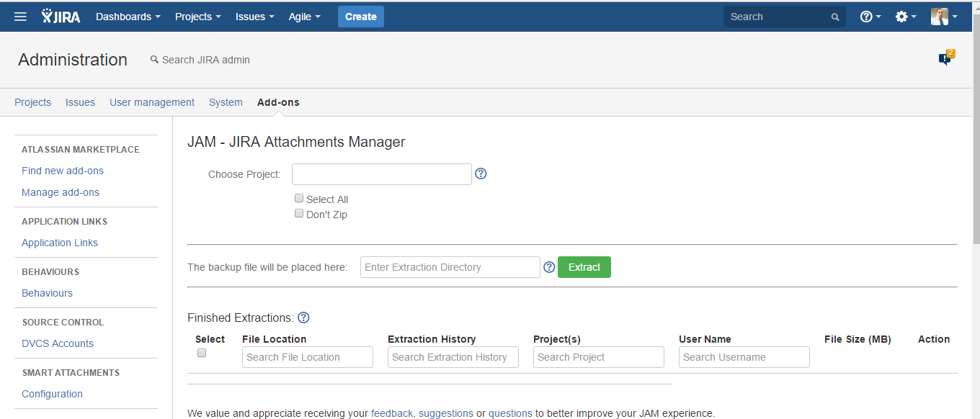
Task: Click help icon next to Choose Project
Action: (x=481, y=174)
